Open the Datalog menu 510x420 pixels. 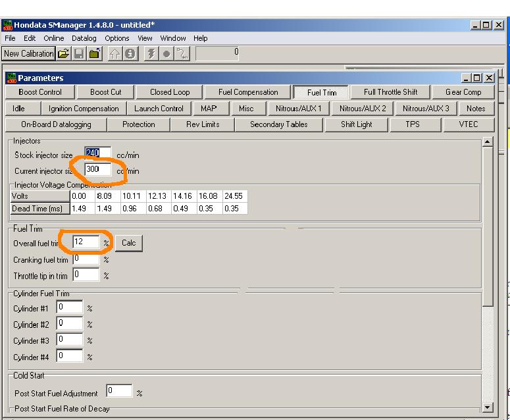pyautogui.click(x=84, y=38)
